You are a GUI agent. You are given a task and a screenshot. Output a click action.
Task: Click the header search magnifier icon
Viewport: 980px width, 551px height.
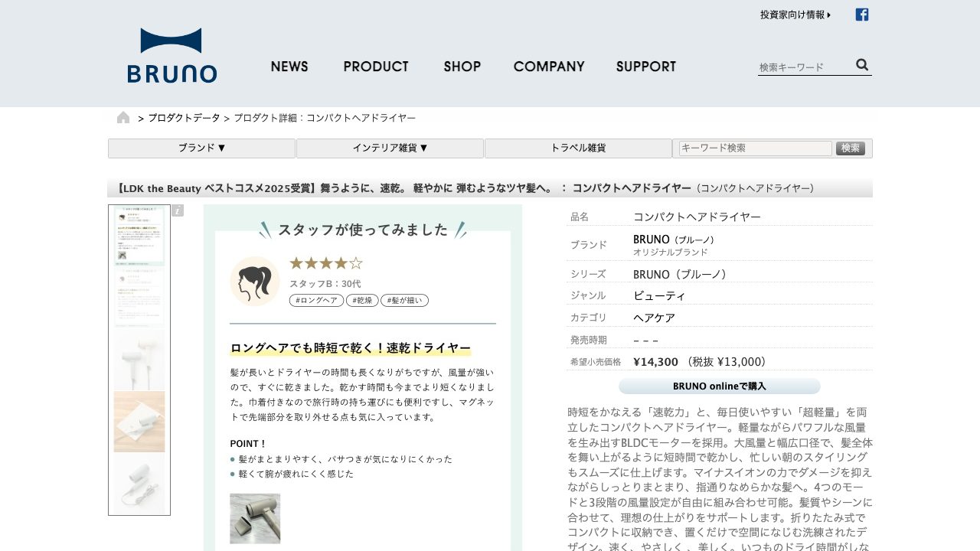(x=862, y=65)
